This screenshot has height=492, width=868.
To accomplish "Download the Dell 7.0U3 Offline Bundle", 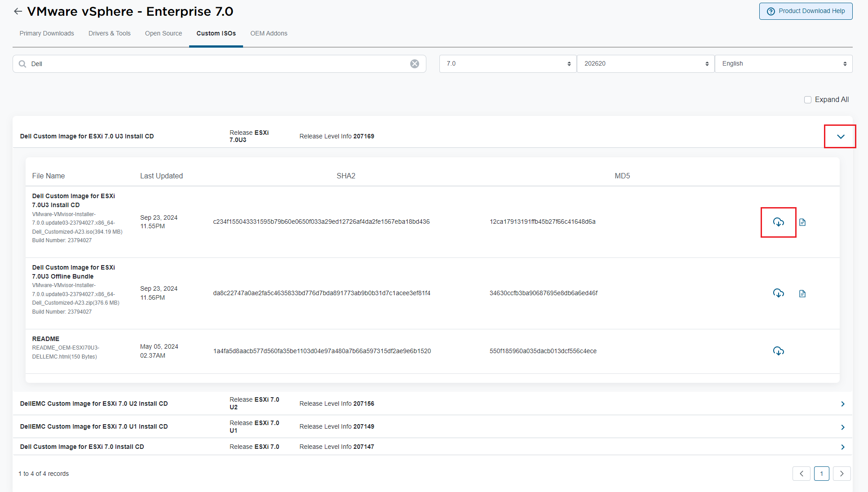I will 779,293.
